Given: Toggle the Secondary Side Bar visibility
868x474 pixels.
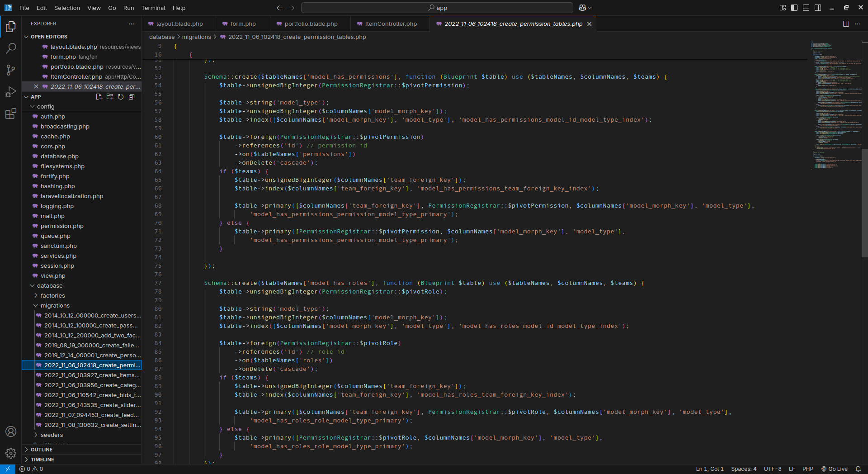Looking at the screenshot, I should point(818,8).
